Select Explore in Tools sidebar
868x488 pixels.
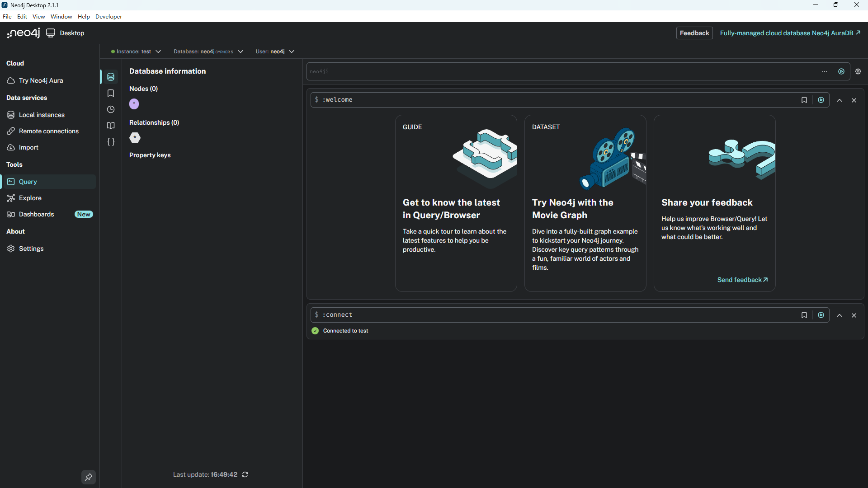pyautogui.click(x=30, y=198)
